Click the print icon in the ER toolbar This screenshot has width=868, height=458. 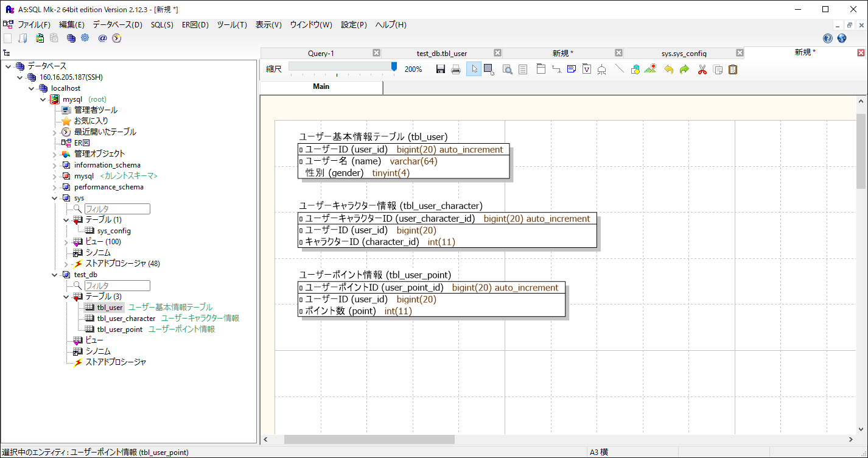pyautogui.click(x=456, y=69)
